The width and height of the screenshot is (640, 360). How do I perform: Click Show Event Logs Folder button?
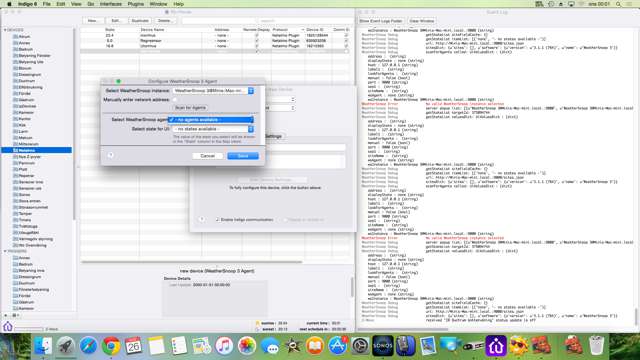[381, 21]
